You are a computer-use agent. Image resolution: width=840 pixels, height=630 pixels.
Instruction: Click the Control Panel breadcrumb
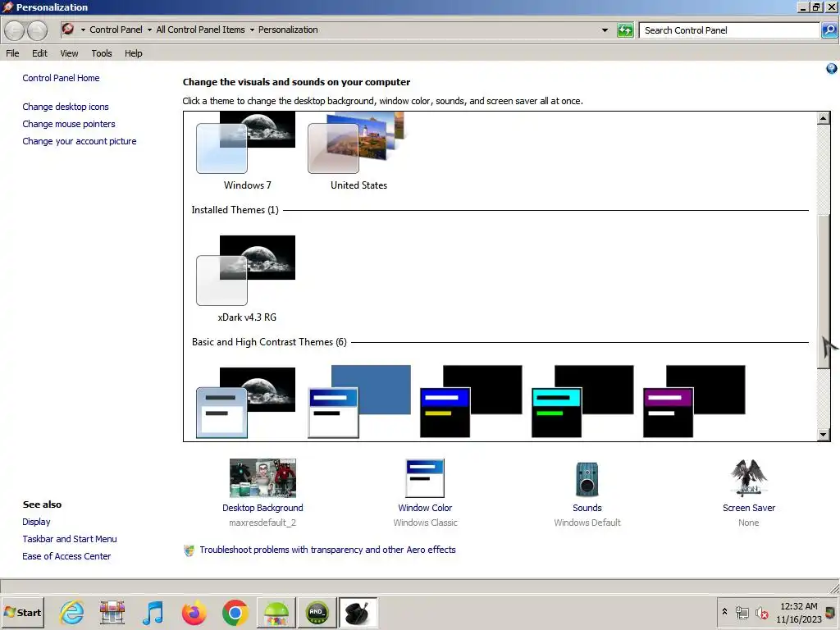coord(116,30)
